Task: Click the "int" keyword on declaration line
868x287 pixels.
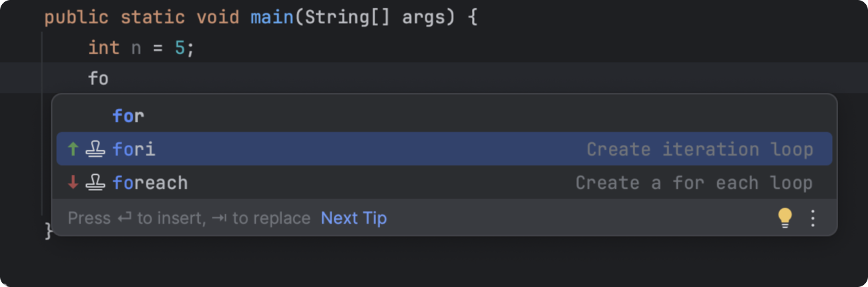Action: pyautogui.click(x=103, y=48)
